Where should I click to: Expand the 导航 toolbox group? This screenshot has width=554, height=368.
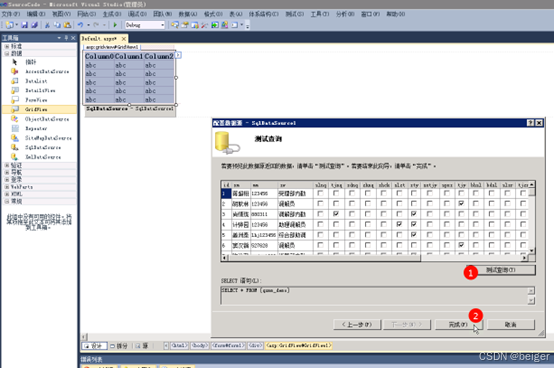(x=7, y=172)
